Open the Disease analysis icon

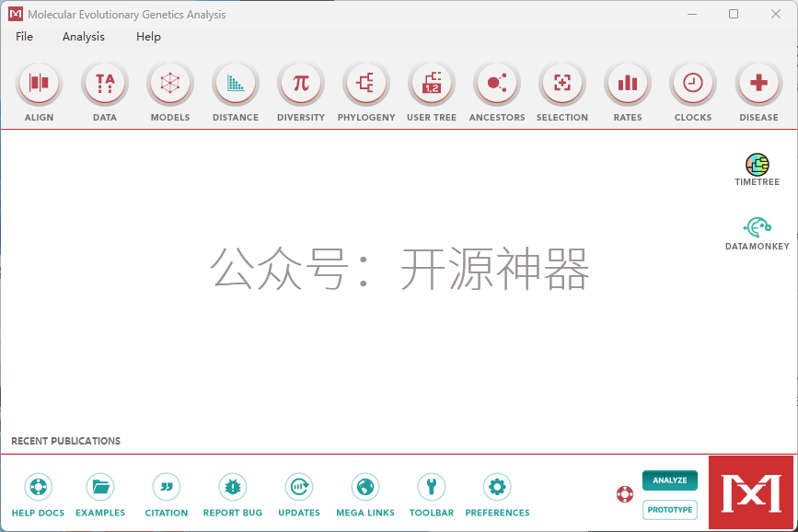coord(758,83)
